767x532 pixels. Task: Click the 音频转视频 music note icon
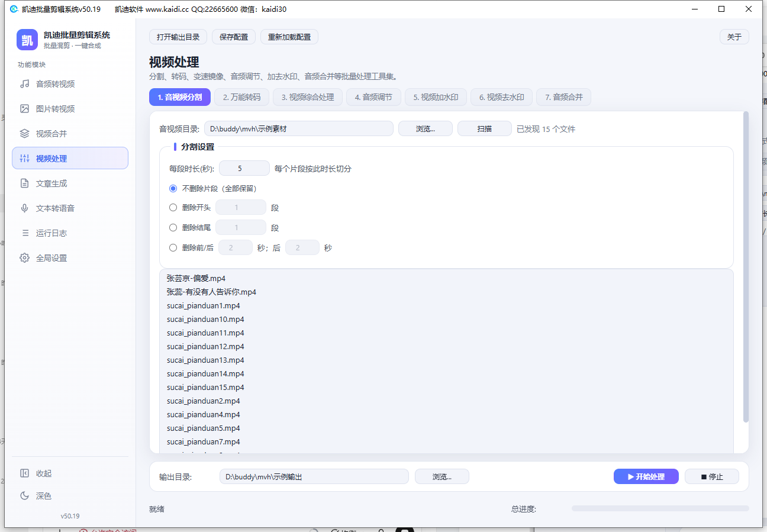[25, 84]
